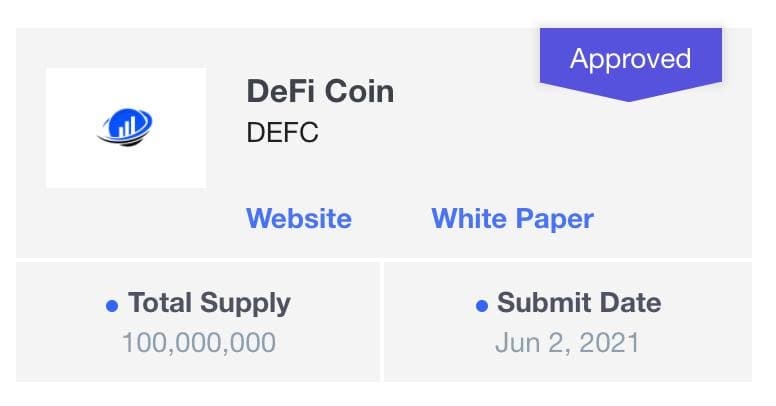The height and width of the screenshot is (406, 776).
Task: Open the White Paper link
Action: [512, 219]
